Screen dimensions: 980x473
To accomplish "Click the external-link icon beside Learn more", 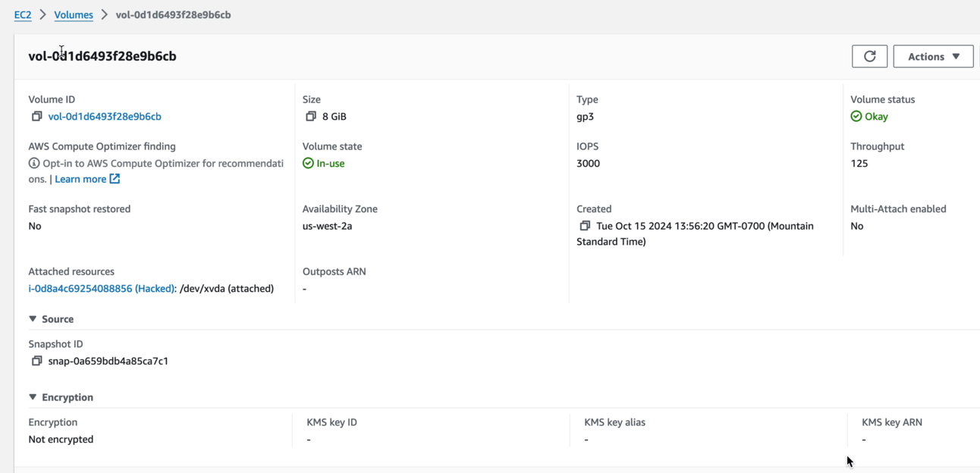I will point(115,178).
